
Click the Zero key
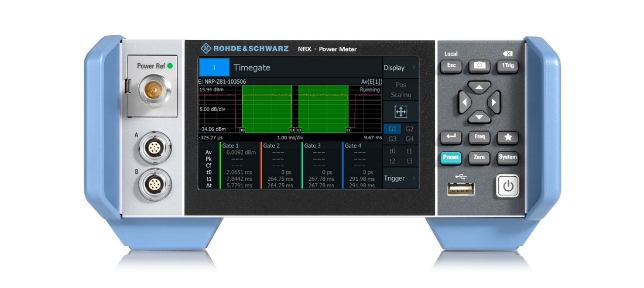pos(479,158)
